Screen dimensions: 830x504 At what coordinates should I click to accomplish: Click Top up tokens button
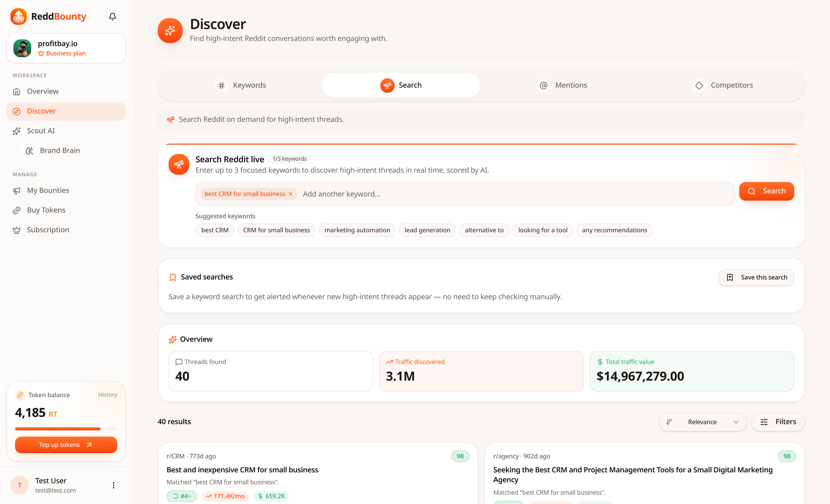click(x=66, y=445)
